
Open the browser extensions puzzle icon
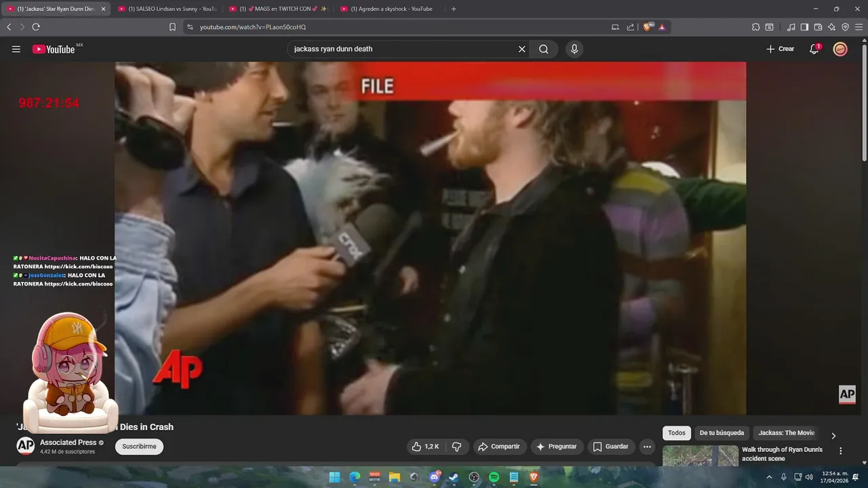click(x=755, y=27)
